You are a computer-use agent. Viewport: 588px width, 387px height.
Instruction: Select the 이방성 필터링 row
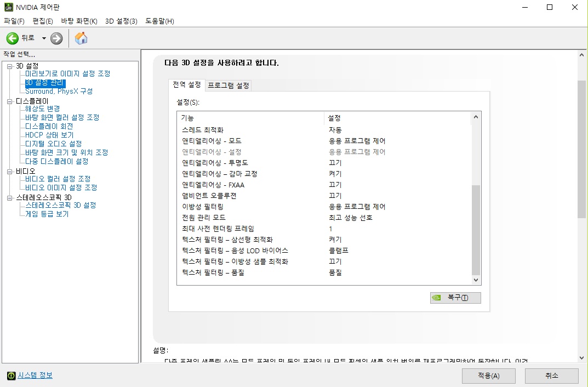324,207
